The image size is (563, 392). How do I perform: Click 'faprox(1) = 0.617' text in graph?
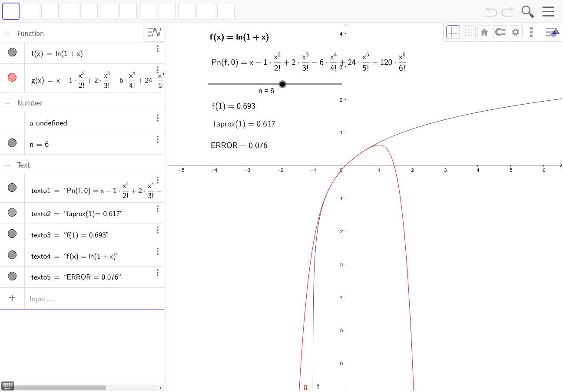point(244,124)
